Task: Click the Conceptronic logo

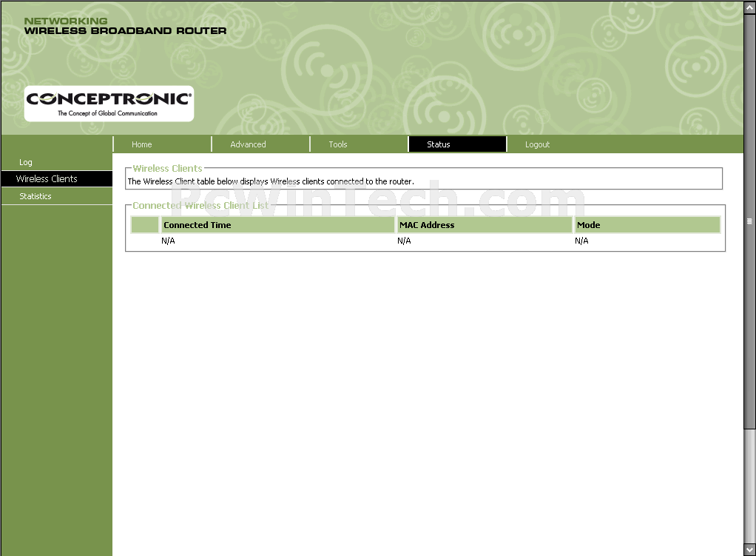Action: [109, 104]
